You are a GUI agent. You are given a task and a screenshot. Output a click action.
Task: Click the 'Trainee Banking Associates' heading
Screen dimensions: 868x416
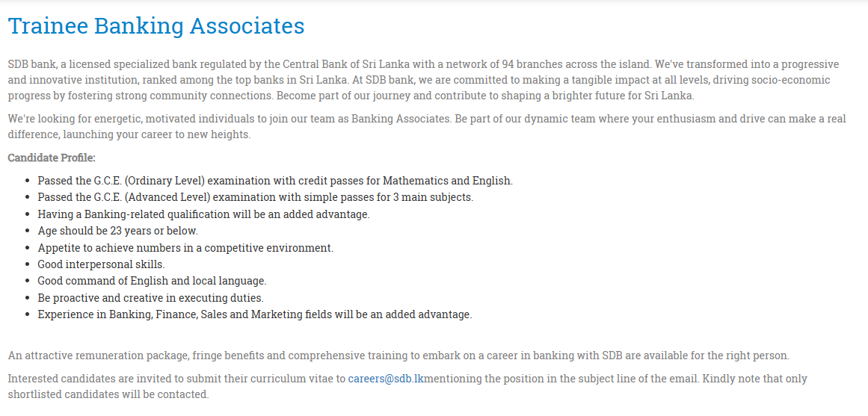[156, 26]
